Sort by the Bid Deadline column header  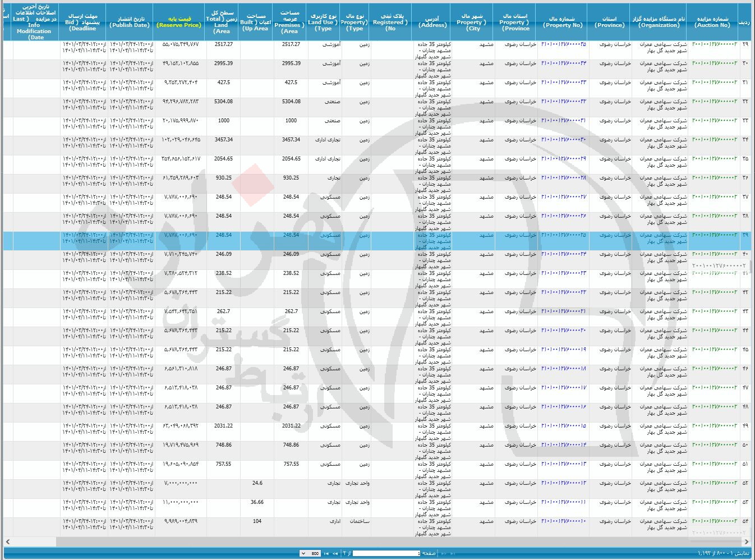pyautogui.click(x=83, y=22)
